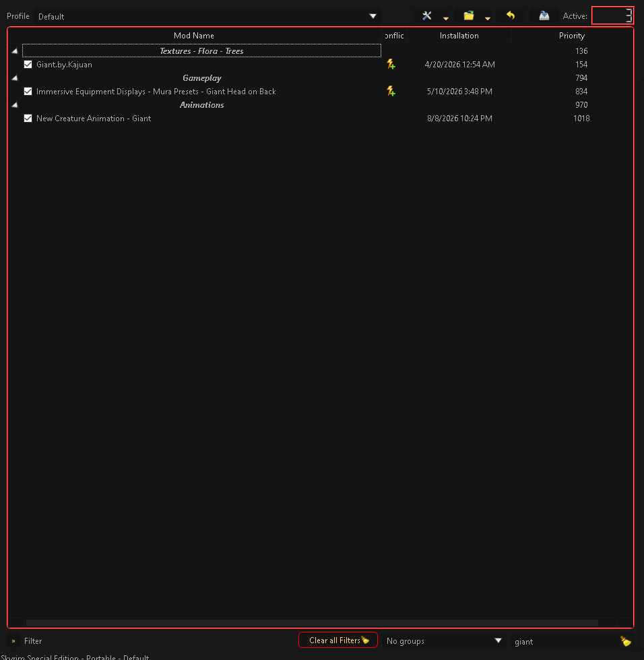The image size is (644, 660).
Task: Click the open folder icon
Action: point(468,16)
